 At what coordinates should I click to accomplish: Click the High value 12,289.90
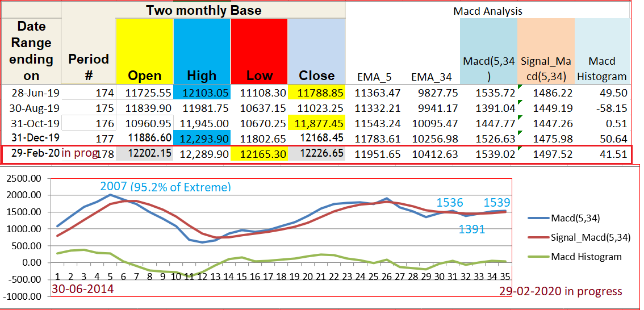202,153
